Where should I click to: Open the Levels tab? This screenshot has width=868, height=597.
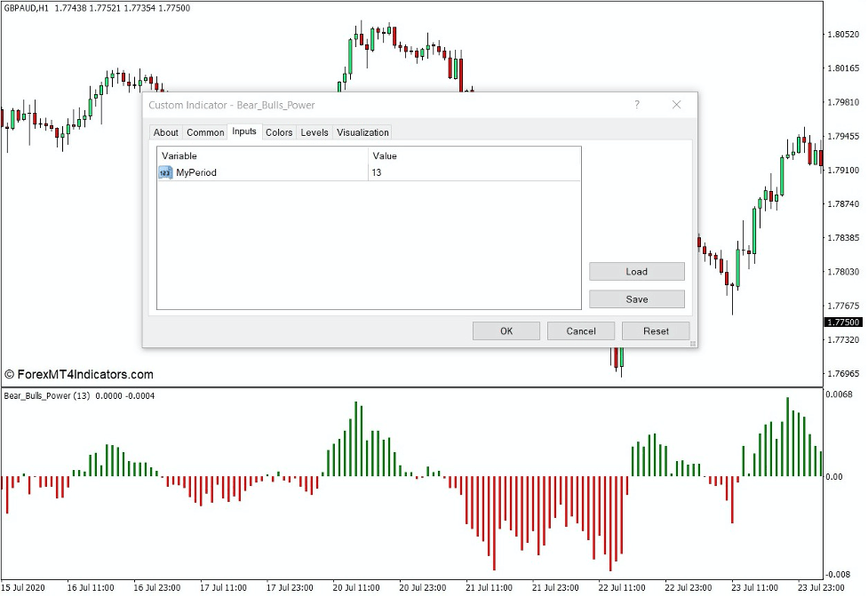click(314, 131)
